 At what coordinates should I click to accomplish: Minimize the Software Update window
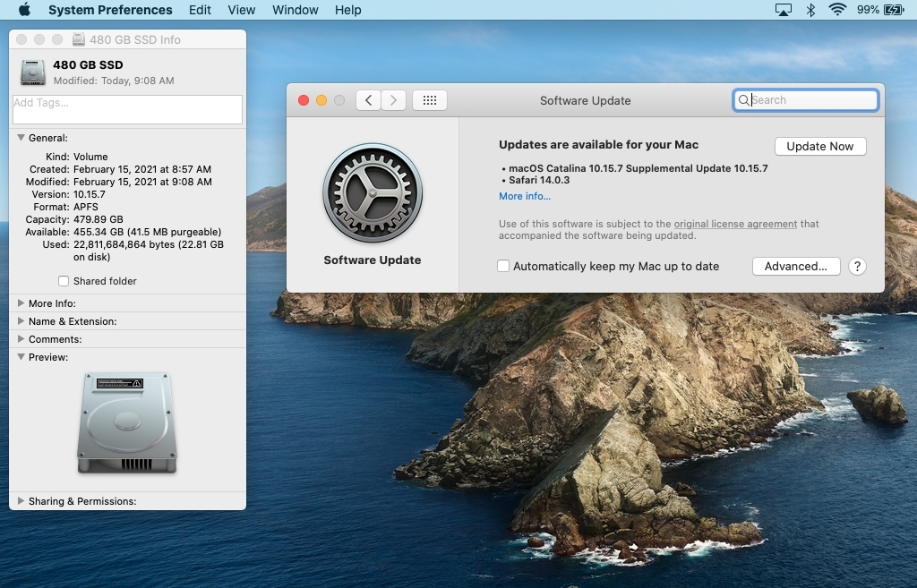point(321,100)
